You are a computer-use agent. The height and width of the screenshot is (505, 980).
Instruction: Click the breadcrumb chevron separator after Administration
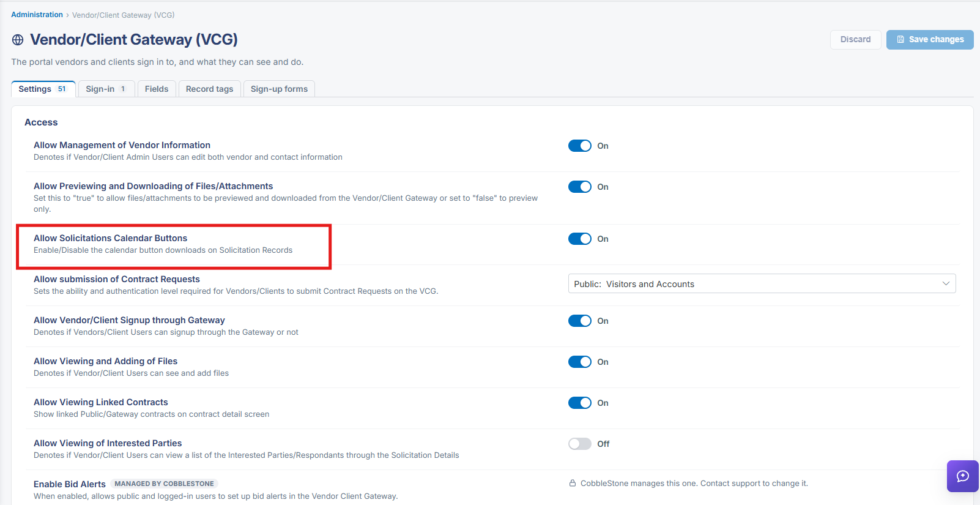(67, 15)
